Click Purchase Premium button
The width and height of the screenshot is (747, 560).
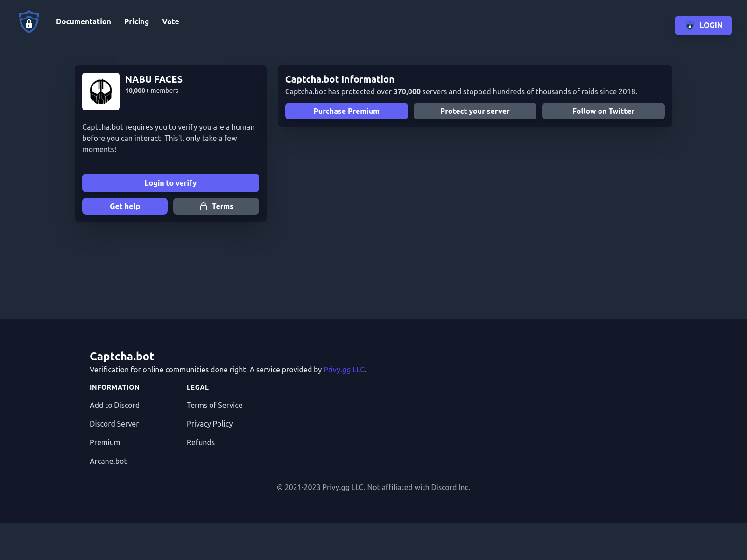[346, 111]
